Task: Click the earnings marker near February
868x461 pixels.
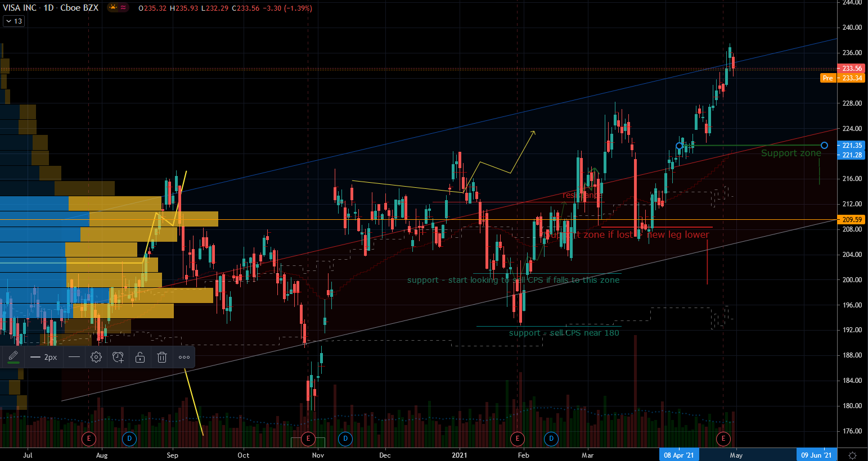Action: [x=517, y=439]
